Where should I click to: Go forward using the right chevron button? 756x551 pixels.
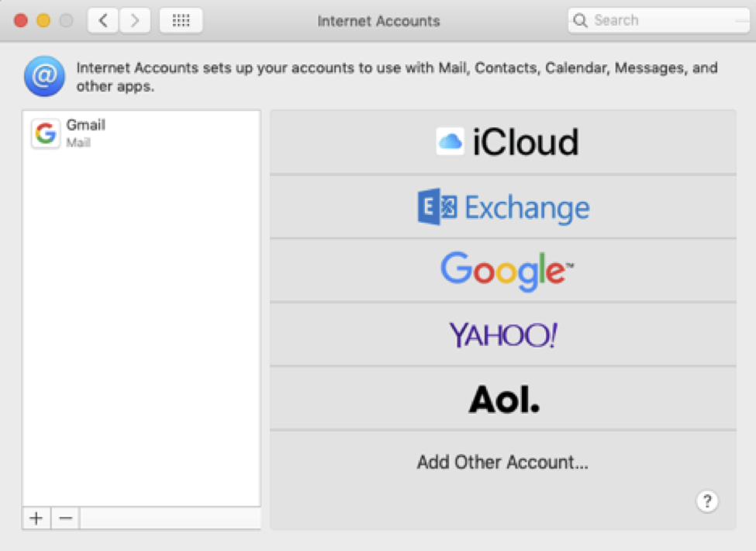point(135,21)
